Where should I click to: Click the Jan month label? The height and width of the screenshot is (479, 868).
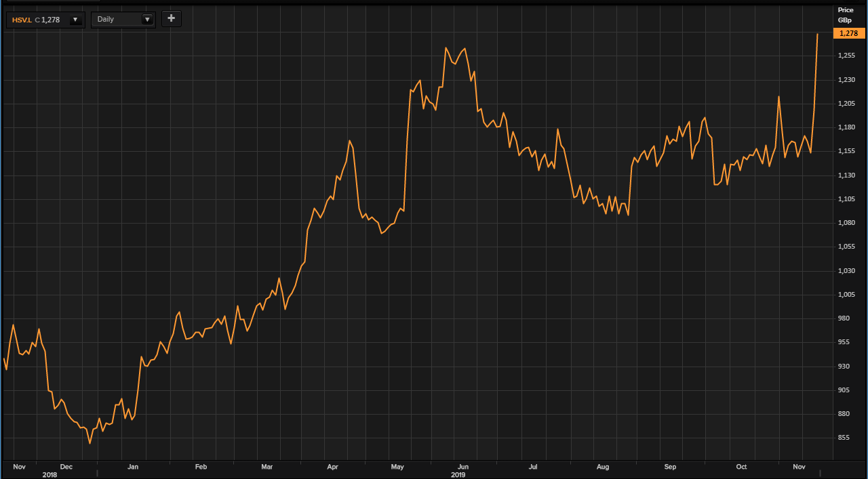click(133, 467)
